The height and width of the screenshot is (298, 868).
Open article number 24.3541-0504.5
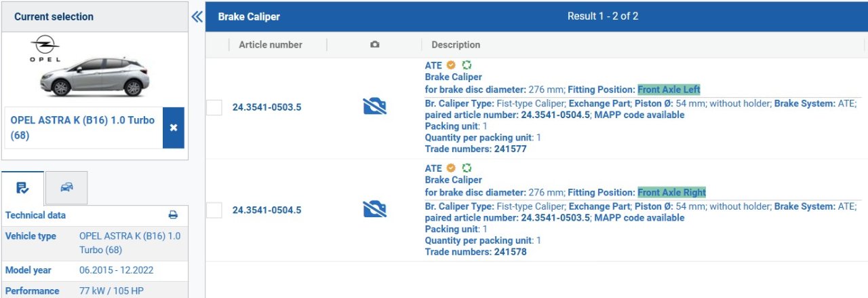coord(267,210)
